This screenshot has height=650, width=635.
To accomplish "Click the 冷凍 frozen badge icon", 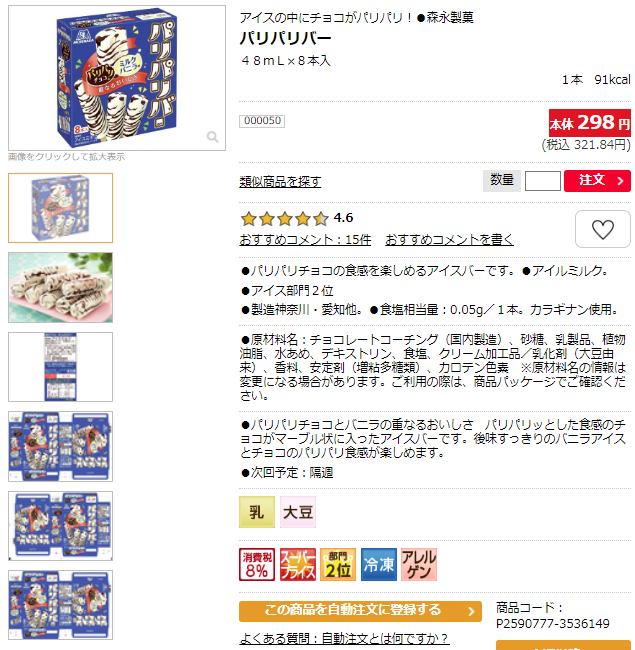I will tap(379, 564).
